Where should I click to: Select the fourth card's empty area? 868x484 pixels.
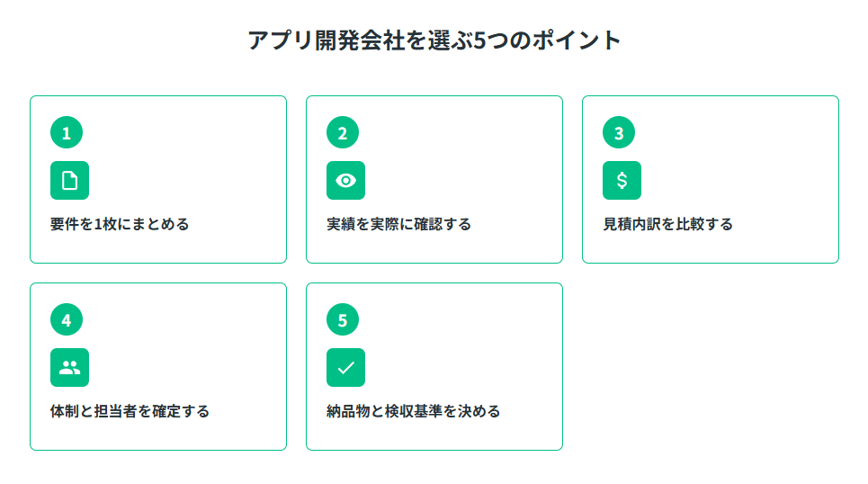198,351
